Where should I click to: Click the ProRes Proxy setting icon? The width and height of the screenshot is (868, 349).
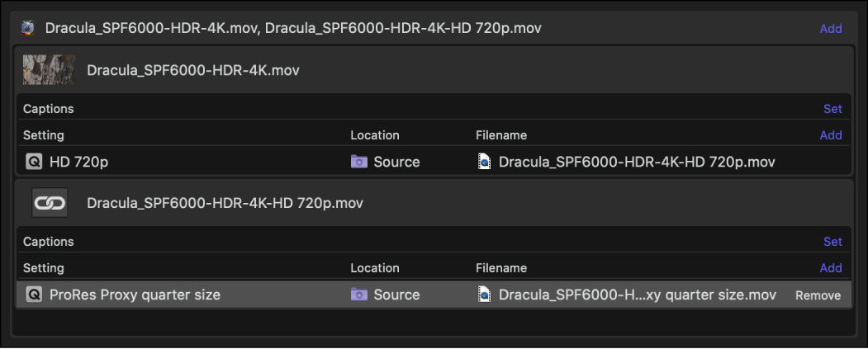(x=34, y=295)
